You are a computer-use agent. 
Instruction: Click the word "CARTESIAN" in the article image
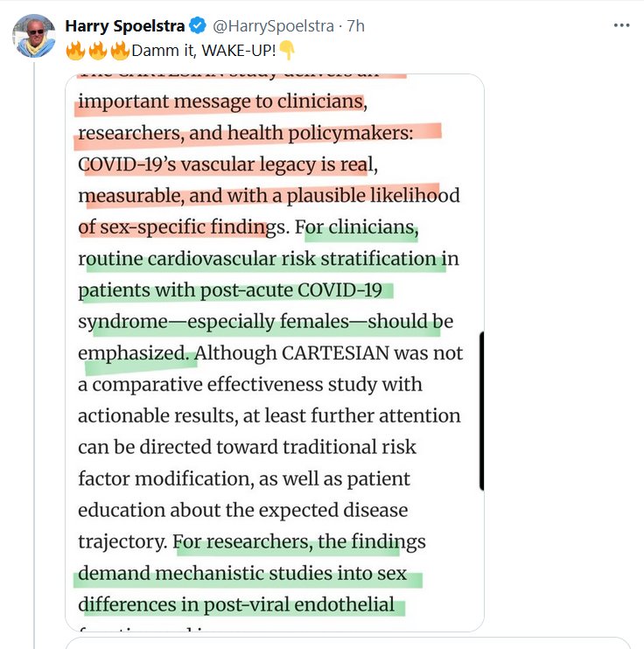[x=331, y=352]
